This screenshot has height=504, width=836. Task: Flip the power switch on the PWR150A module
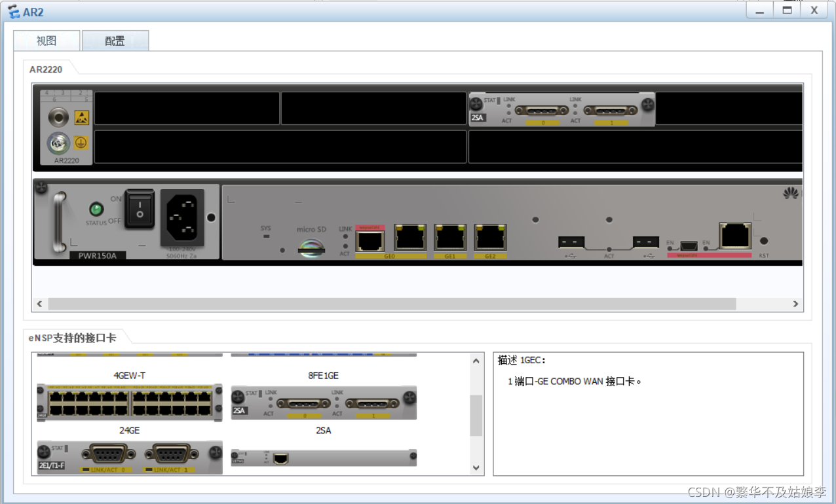tap(140, 209)
